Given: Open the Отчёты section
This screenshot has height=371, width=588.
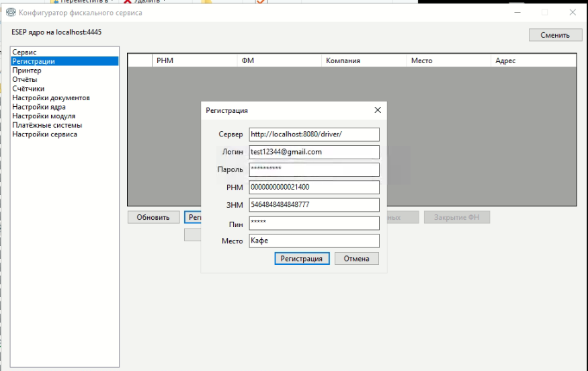Looking at the screenshot, I should click(x=65, y=79).
